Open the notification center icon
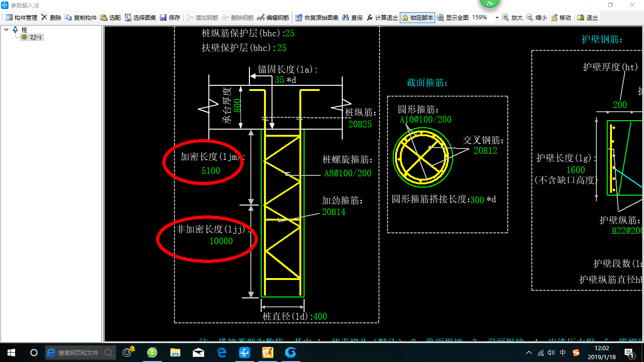644x362 pixels. (x=629, y=353)
